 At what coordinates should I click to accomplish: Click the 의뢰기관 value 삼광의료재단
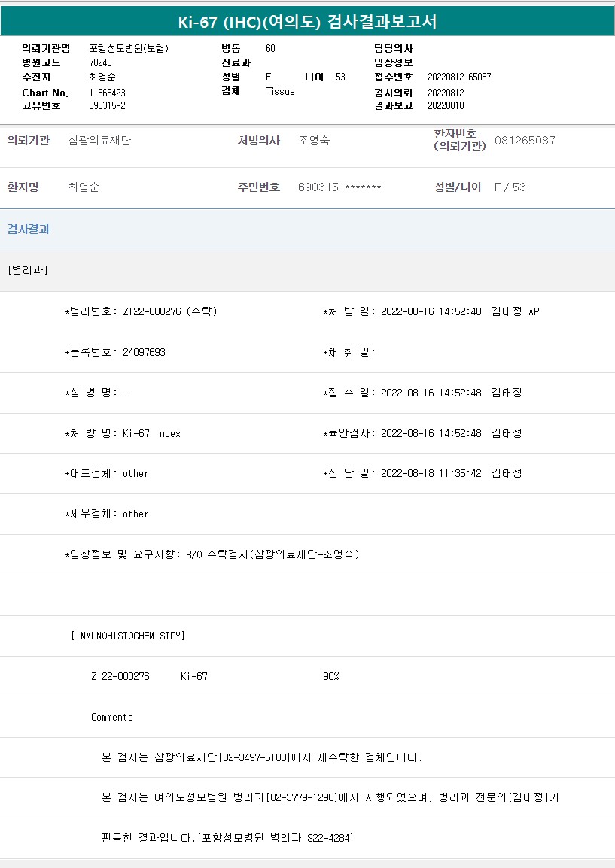(99, 141)
